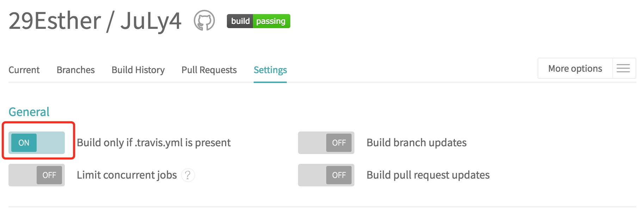This screenshot has height=218, width=644.
Task: Click the General section heading
Action: click(x=29, y=112)
